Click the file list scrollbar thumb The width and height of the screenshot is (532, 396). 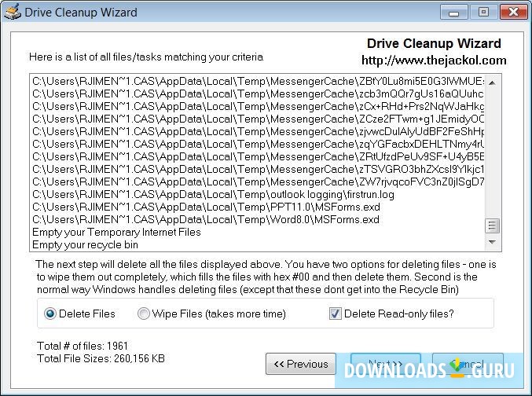pos(492,225)
